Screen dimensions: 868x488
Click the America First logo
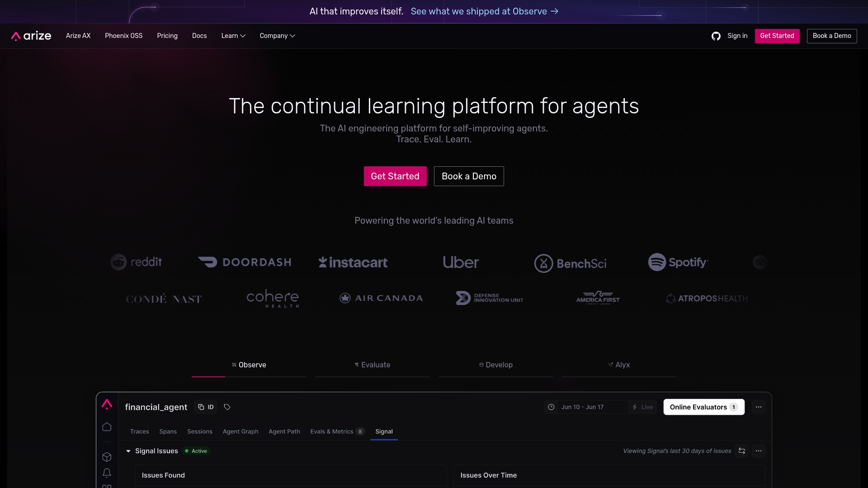[598, 298]
